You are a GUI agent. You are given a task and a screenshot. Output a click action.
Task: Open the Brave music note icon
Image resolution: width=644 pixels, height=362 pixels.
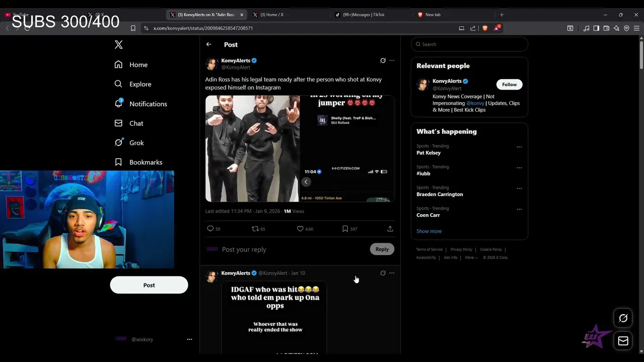[x=586, y=28]
